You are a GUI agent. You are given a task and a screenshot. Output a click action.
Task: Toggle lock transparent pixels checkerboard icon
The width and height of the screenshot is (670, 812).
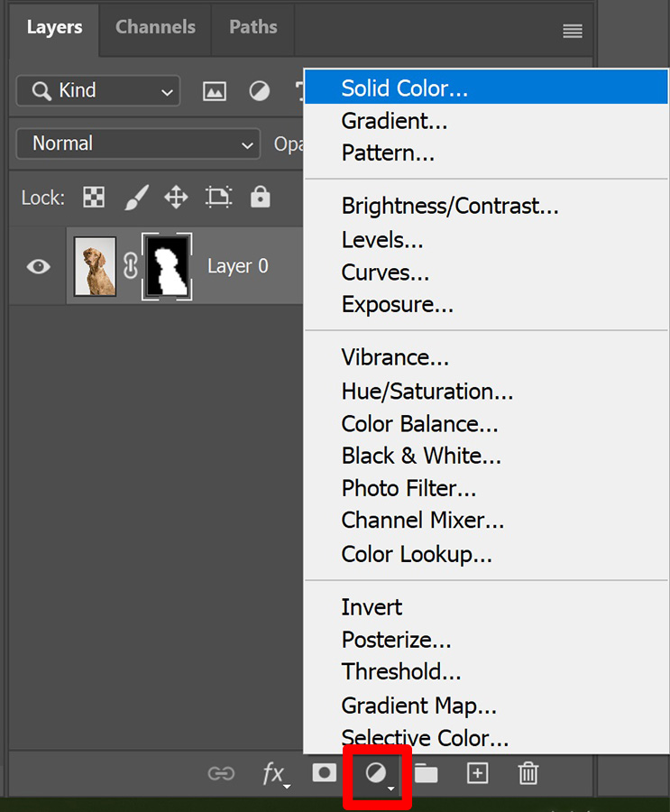click(x=94, y=198)
